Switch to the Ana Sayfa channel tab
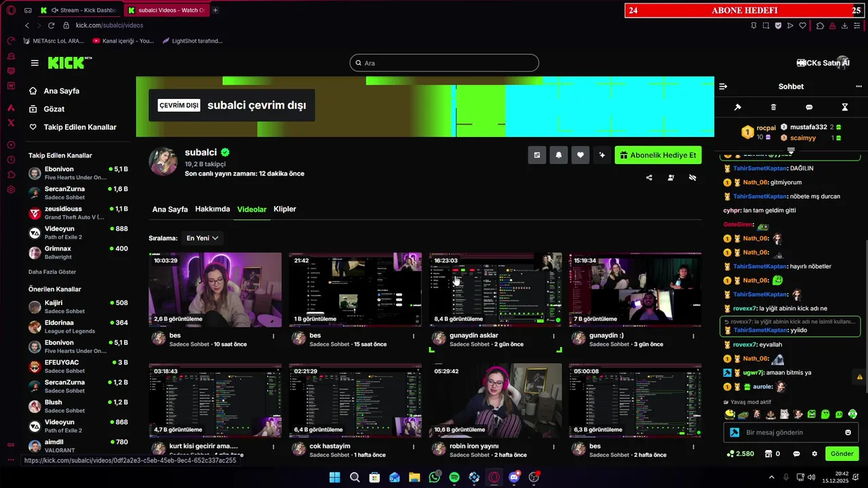 (170, 209)
